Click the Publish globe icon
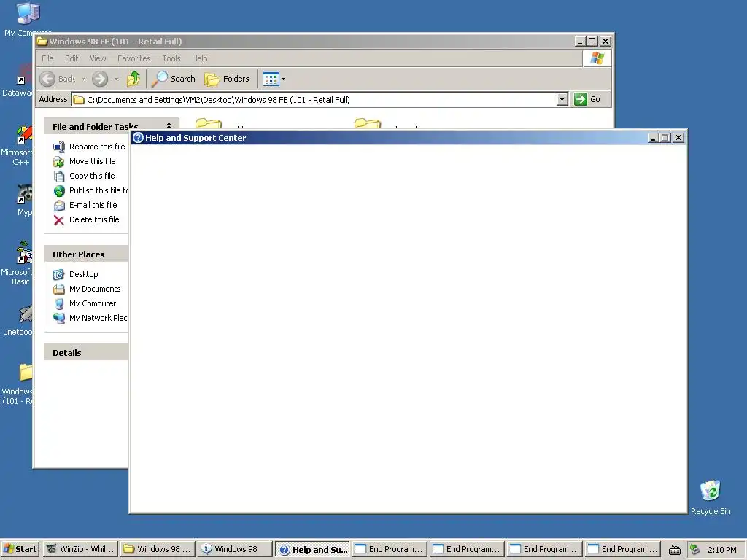The width and height of the screenshot is (747, 560). 58,190
